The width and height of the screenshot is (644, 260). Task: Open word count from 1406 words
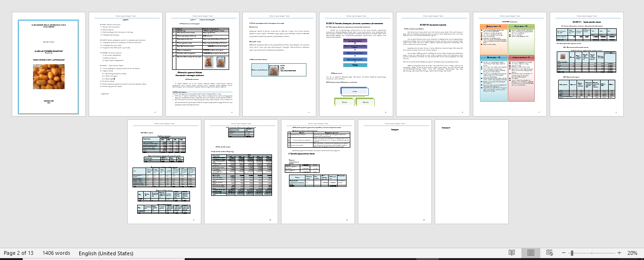pos(56,253)
